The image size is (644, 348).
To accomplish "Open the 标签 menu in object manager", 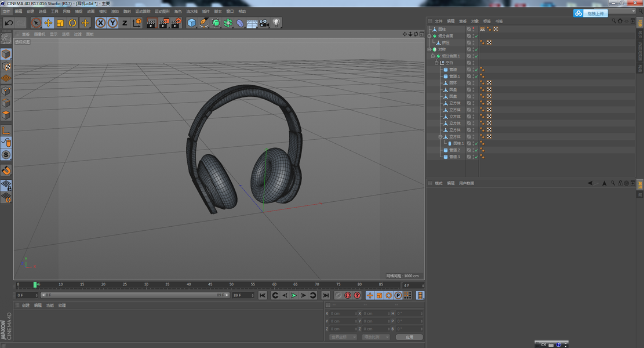I will coord(487,21).
